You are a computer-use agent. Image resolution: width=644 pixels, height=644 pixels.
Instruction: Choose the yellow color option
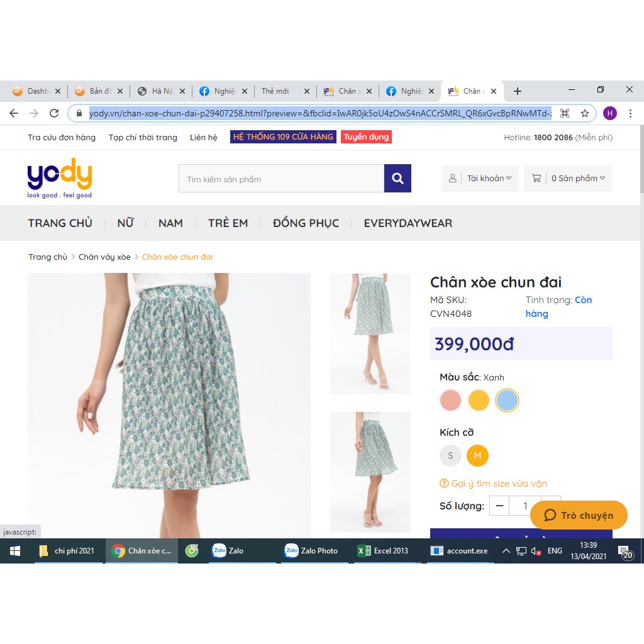(479, 400)
